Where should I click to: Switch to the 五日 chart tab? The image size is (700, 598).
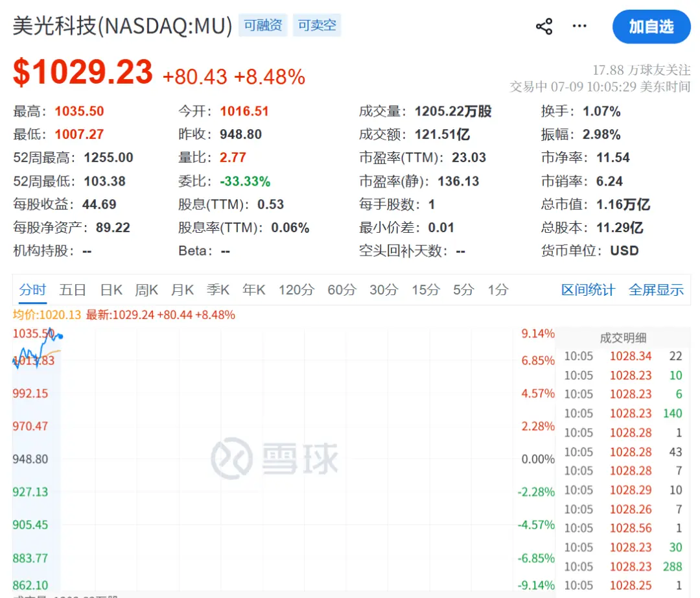pyautogui.click(x=73, y=290)
